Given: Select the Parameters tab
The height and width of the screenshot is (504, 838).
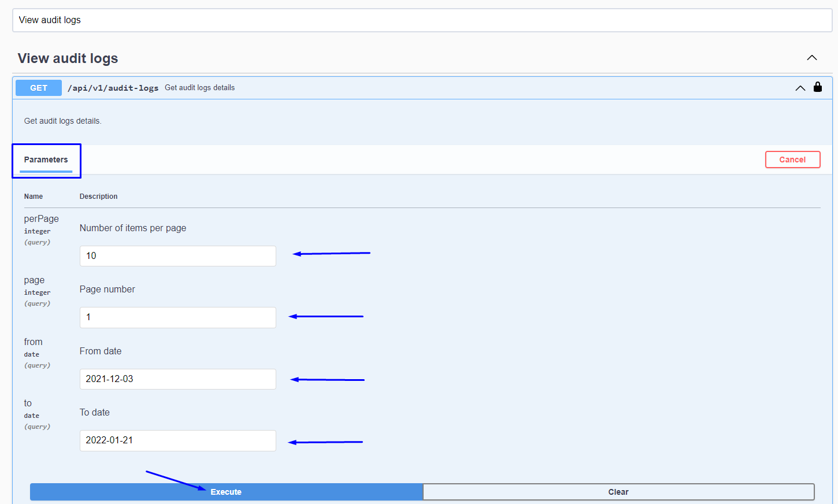Looking at the screenshot, I should (x=46, y=160).
